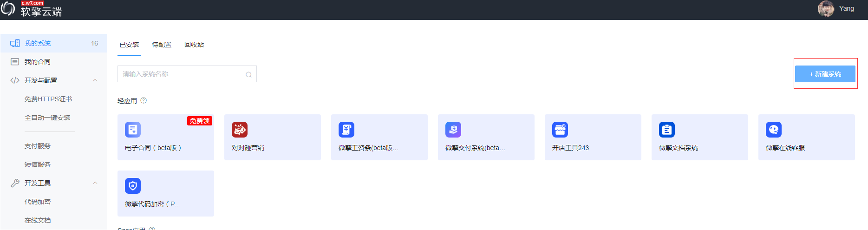Open the 微擎代码加密 shield icon

pyautogui.click(x=133, y=186)
